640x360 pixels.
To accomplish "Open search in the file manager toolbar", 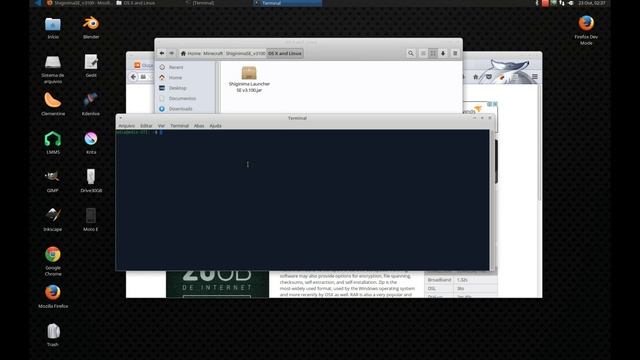I will pos(411,53).
